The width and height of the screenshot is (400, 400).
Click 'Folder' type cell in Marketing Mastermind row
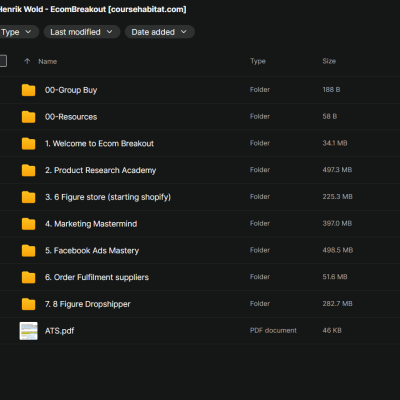260,223
